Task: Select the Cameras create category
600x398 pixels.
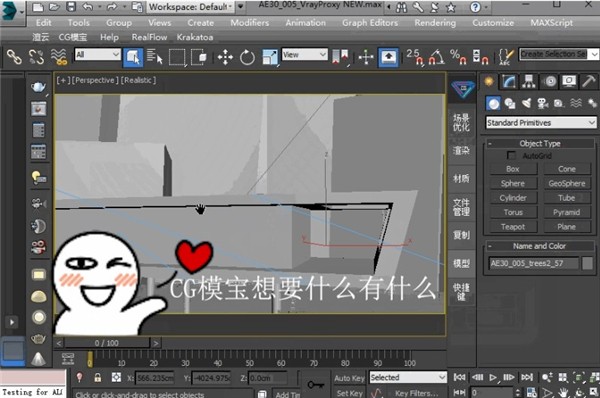Action: pyautogui.click(x=543, y=103)
